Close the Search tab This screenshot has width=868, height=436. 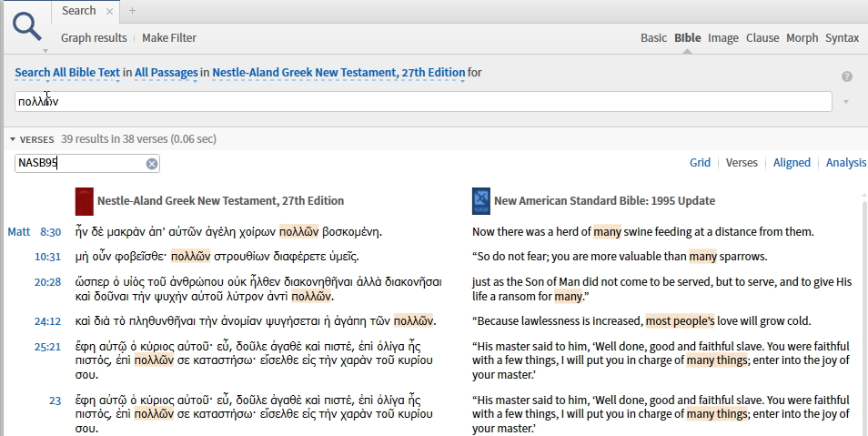109,11
